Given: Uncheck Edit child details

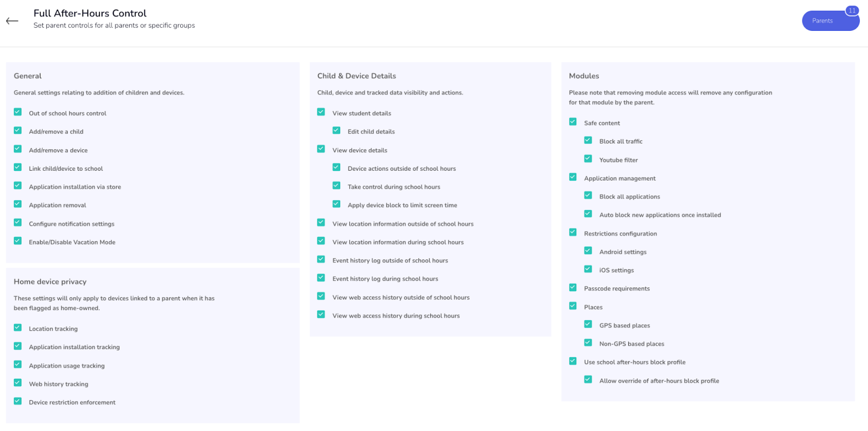Looking at the screenshot, I should tap(336, 131).
